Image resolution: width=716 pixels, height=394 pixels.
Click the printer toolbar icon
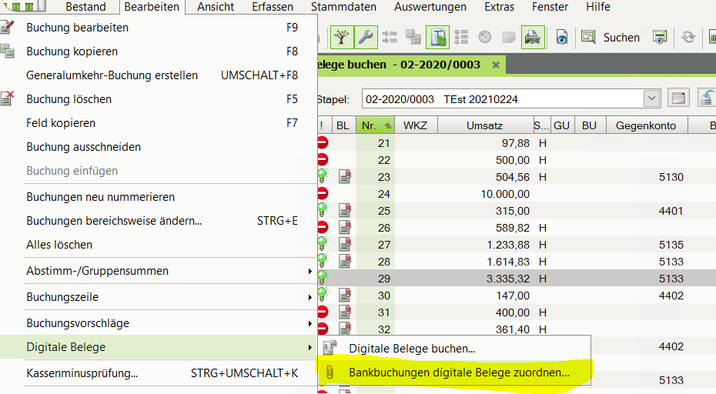(x=532, y=37)
